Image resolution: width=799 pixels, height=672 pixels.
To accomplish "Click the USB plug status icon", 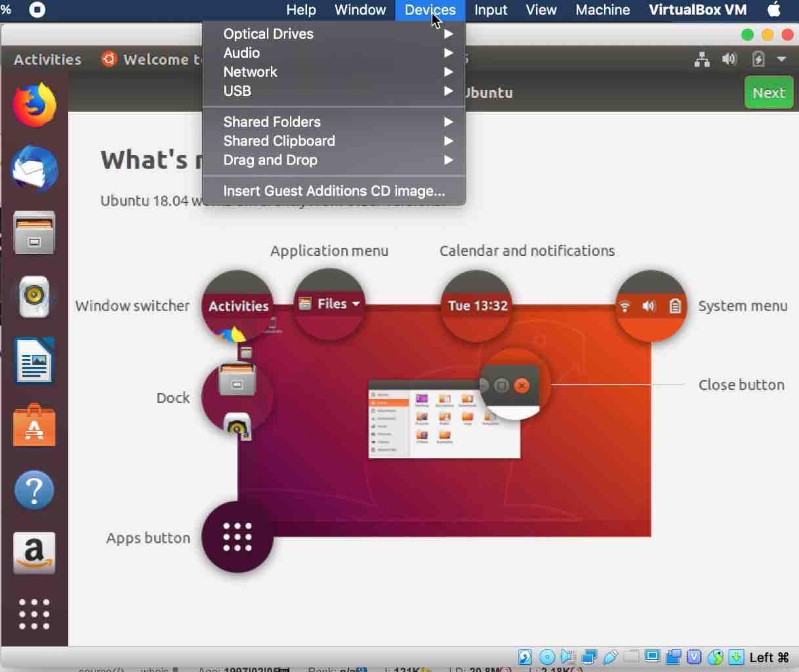I will click(610, 657).
